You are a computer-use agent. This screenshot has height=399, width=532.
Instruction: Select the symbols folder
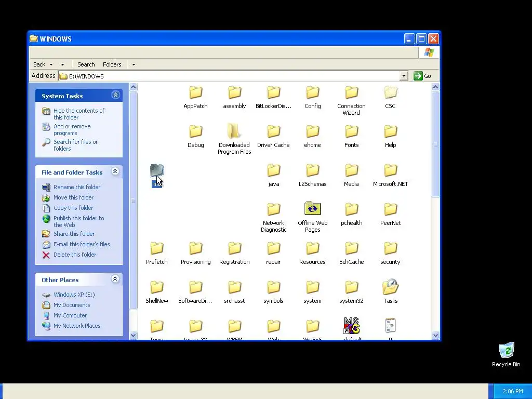click(x=273, y=292)
